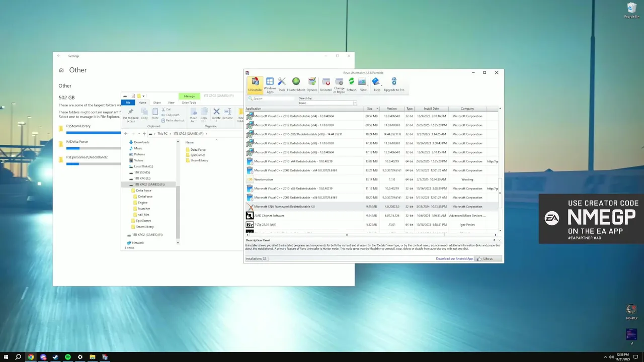Viewport: 644px width, 362px height.
Task: Focus the Revo Search box
Action: (272, 99)
